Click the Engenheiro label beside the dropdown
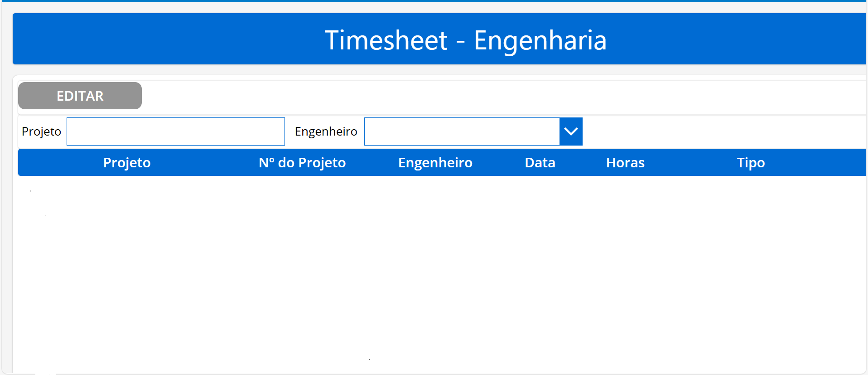Screen dimensions: 868x375 [326, 131]
